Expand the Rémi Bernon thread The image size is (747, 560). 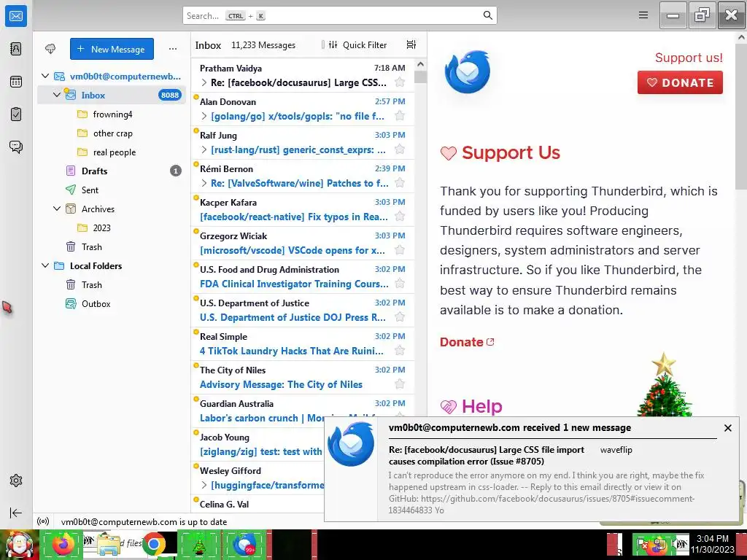pyautogui.click(x=204, y=183)
